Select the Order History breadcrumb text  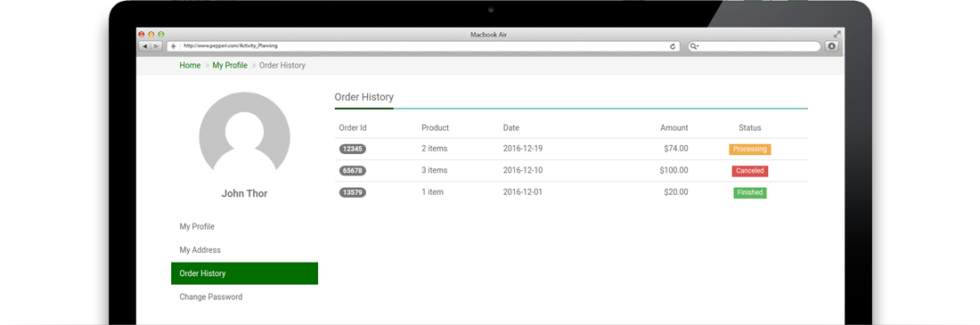click(282, 65)
